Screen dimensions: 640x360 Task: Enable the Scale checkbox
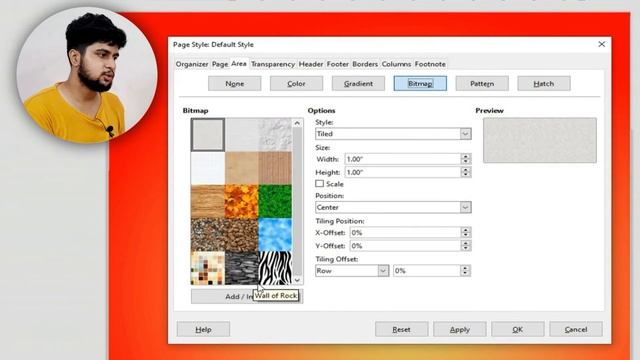pyautogui.click(x=320, y=184)
